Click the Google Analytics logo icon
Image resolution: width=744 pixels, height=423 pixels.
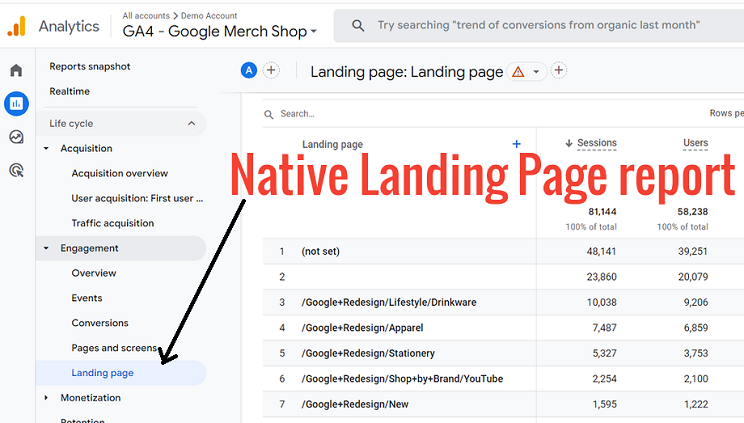[17, 26]
